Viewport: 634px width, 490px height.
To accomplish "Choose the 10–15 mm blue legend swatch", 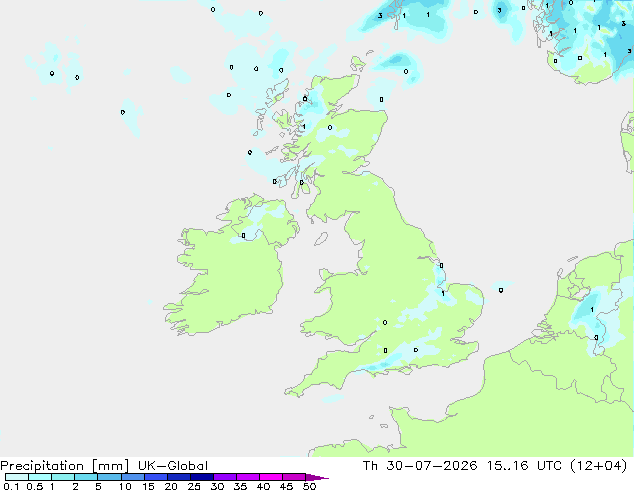I will pyautogui.click(x=132, y=477).
